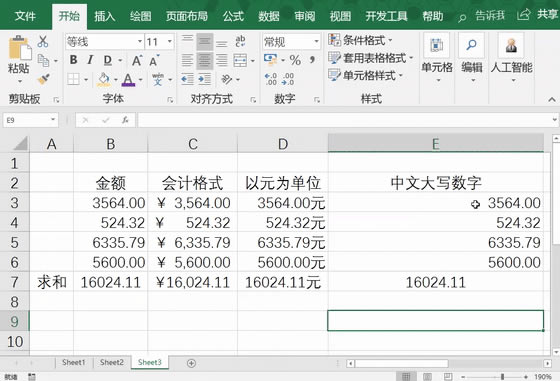Add a new sheet with plus icon

(191, 363)
